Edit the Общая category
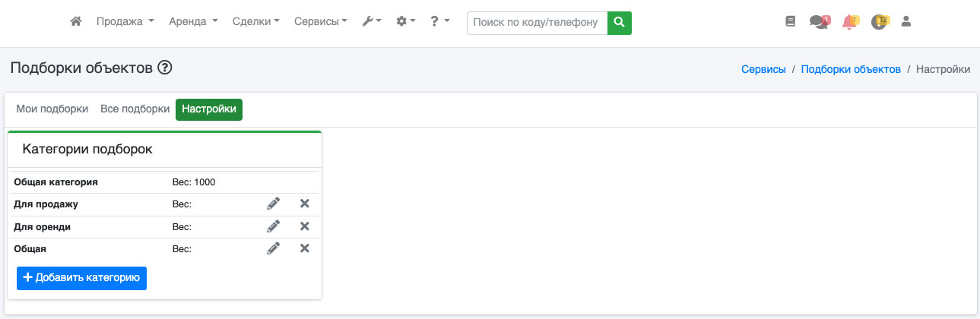Viewport: 980px width, 319px height. click(x=274, y=248)
